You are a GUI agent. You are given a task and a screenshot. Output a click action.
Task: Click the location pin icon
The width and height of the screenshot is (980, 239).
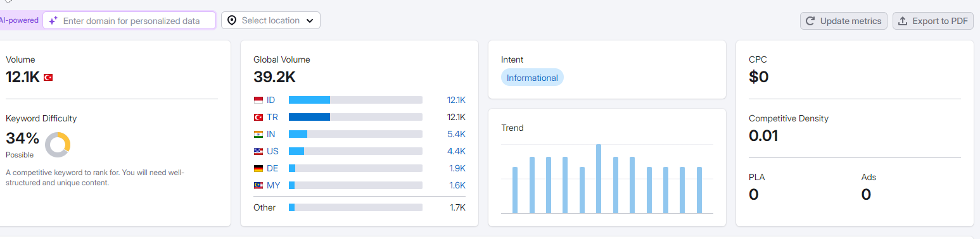pos(231,20)
